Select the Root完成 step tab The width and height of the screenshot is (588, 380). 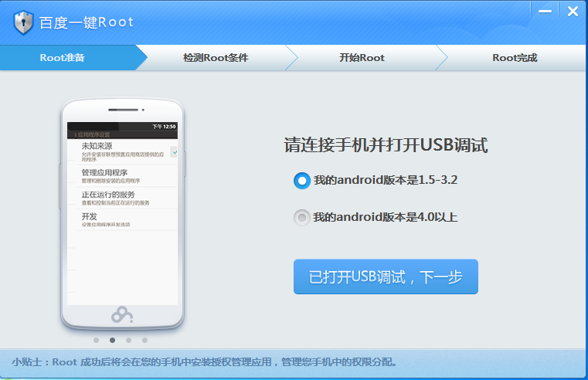(x=515, y=58)
